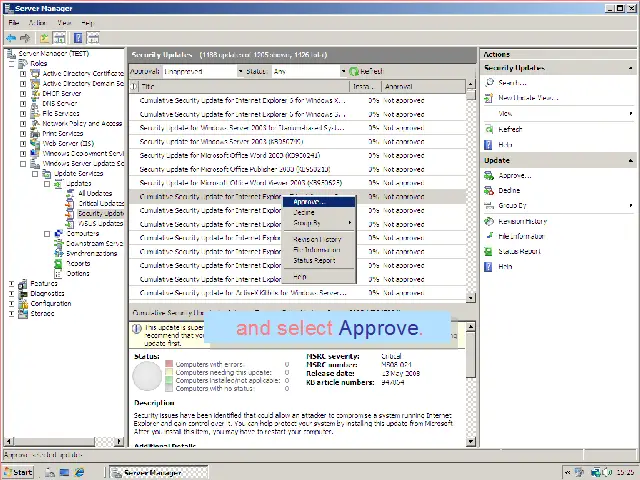Viewport: 640px width, 480px height.
Task: Expand the Diagnostics tree node
Action: (11, 293)
